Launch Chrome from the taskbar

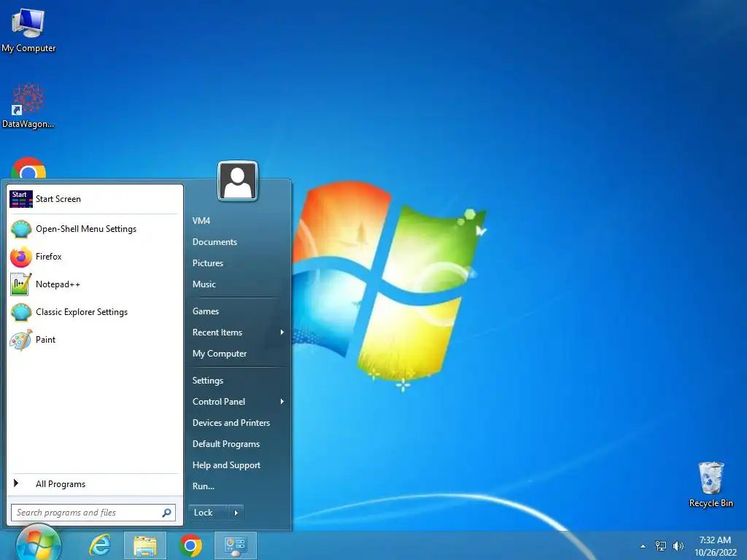click(190, 545)
